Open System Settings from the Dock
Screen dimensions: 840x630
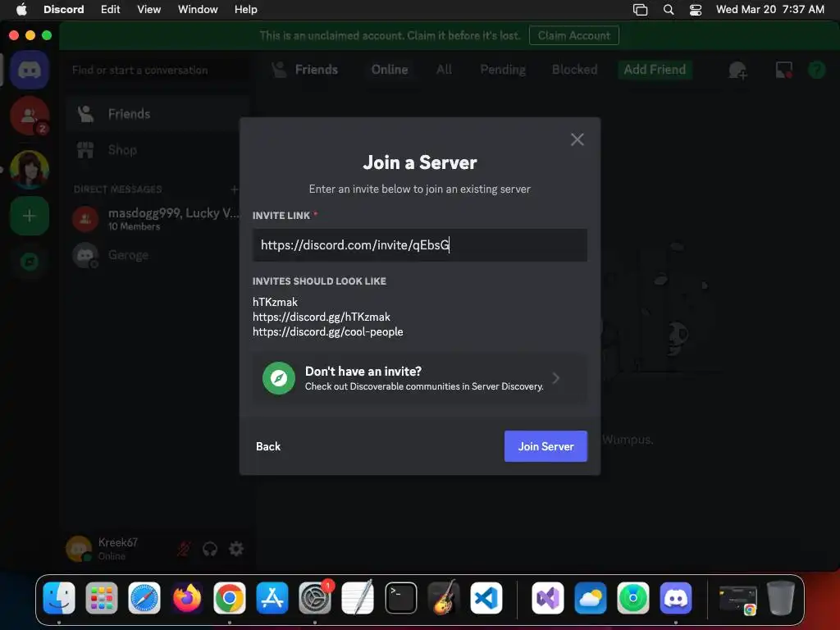click(x=315, y=598)
